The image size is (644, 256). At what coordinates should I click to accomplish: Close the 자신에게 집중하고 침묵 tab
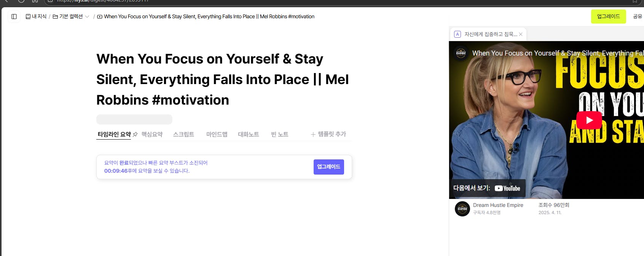point(521,34)
